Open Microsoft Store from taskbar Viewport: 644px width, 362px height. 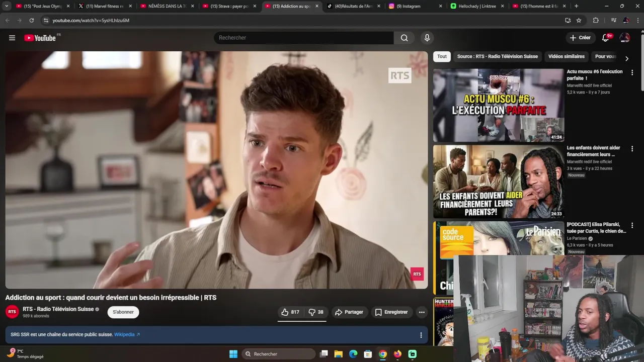(x=368, y=354)
